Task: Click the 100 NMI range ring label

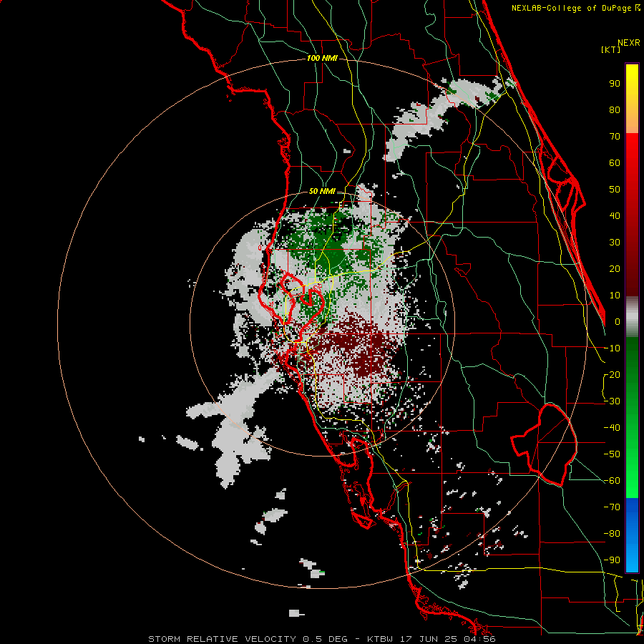Action: click(x=322, y=59)
